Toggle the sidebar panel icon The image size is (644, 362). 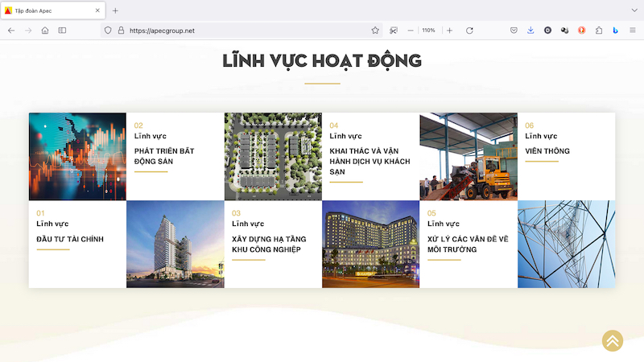[x=63, y=31]
